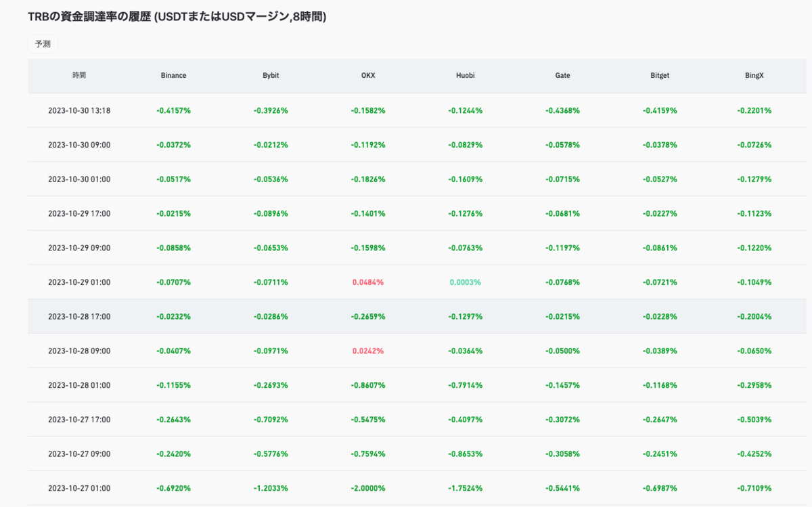Screen dimensions: 812x507
Task: Select the 2023-10-27 17:00 timestamp
Action: pos(79,420)
